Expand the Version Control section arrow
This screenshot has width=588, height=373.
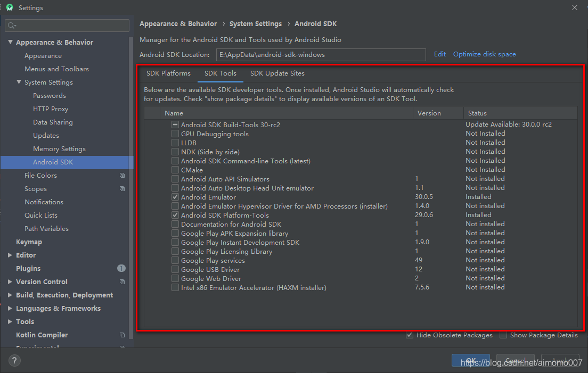tap(10, 281)
